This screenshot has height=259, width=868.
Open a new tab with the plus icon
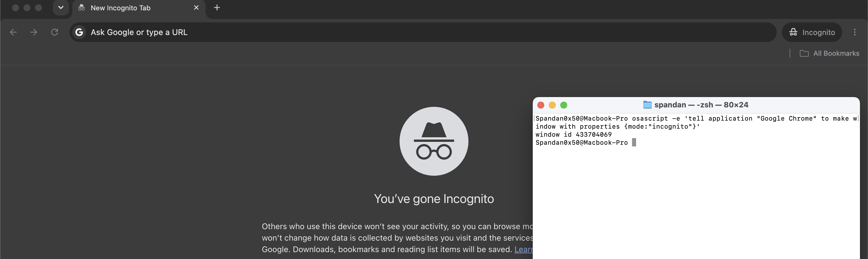tap(217, 8)
